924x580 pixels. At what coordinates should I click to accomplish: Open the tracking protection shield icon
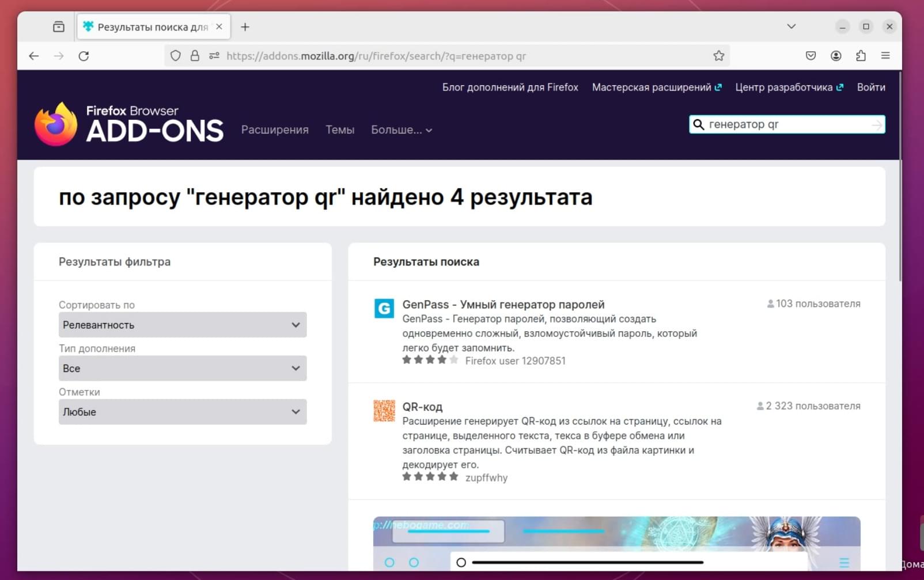click(176, 56)
